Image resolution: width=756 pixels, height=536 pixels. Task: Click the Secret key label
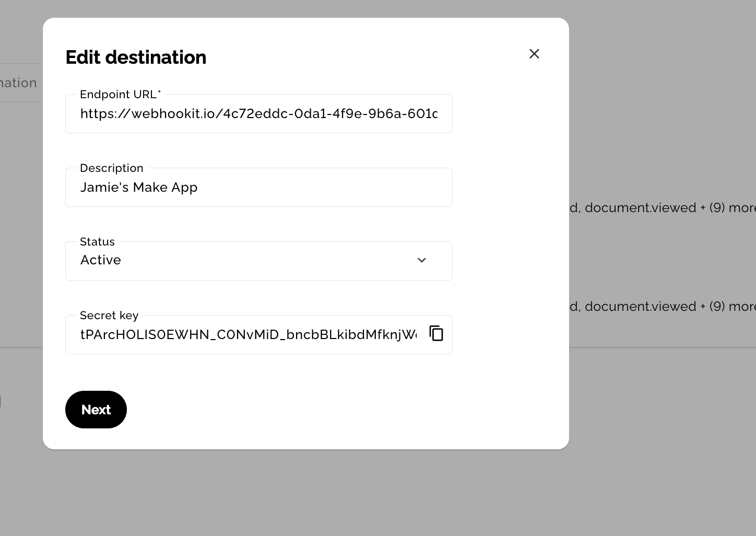pyautogui.click(x=109, y=316)
